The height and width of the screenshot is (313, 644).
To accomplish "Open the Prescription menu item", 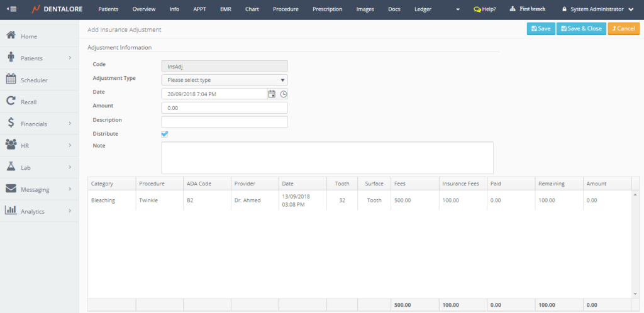I will [327, 9].
